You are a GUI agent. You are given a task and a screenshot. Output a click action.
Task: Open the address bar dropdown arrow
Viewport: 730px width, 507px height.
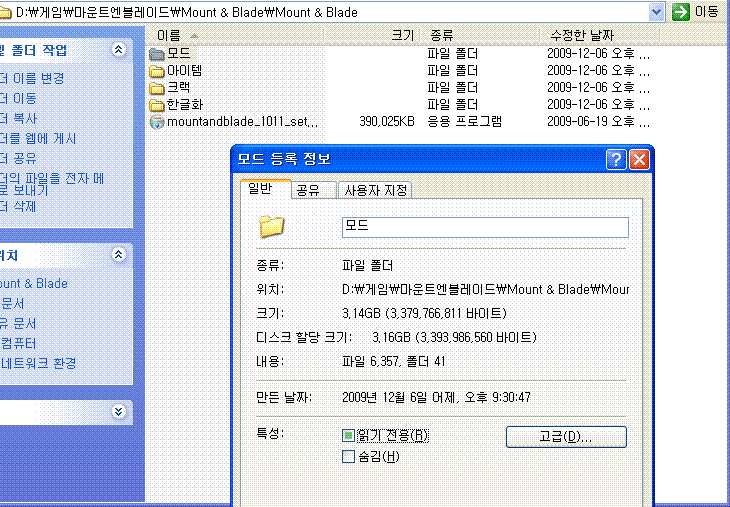pos(656,11)
